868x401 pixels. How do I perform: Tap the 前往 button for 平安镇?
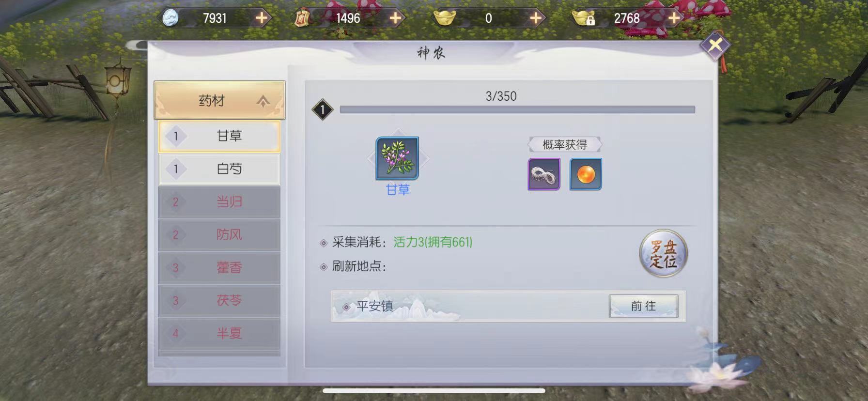pyautogui.click(x=643, y=306)
